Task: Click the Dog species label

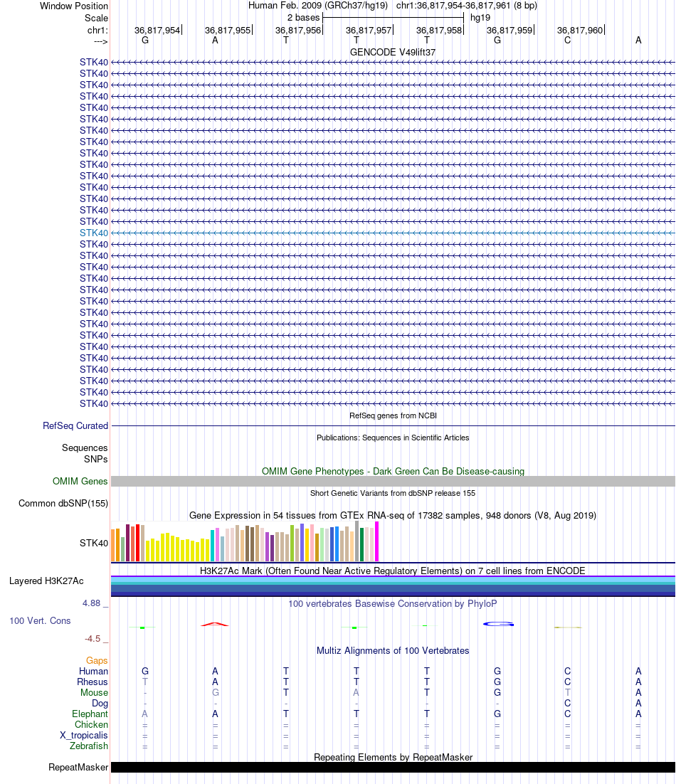Action: click(x=100, y=704)
